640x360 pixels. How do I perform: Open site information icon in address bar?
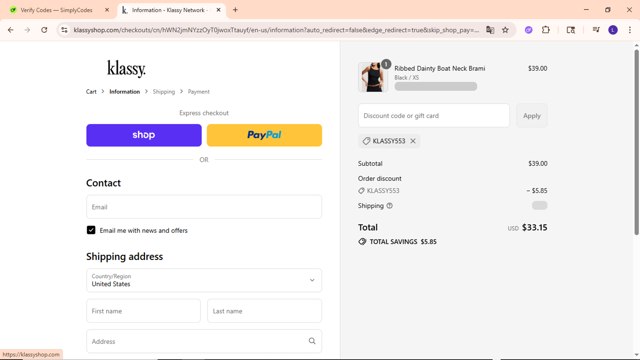click(x=64, y=30)
